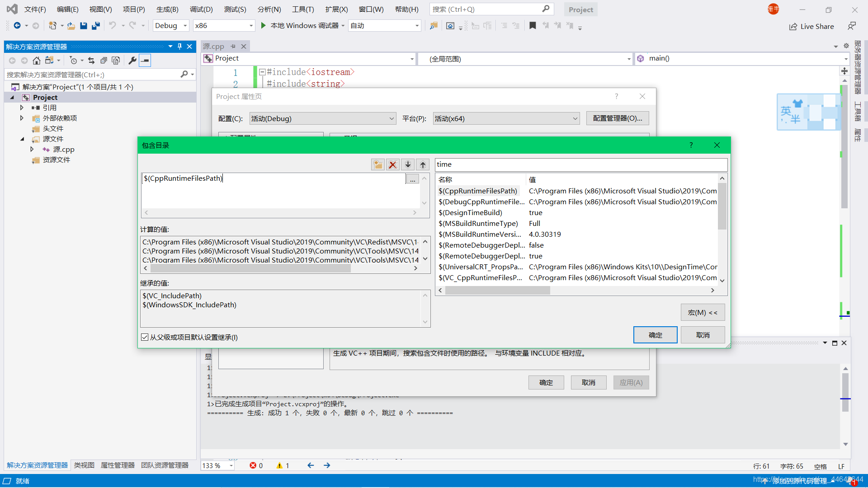Click the browse ellipsis button next to $(CppRuntimeFilesPath)
This screenshot has height=488, width=868.
point(412,179)
